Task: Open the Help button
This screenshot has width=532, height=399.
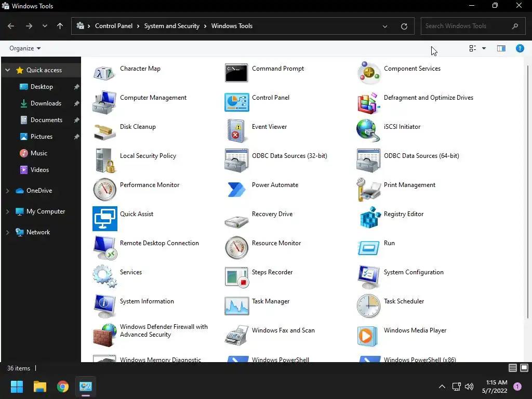Action: [520, 48]
